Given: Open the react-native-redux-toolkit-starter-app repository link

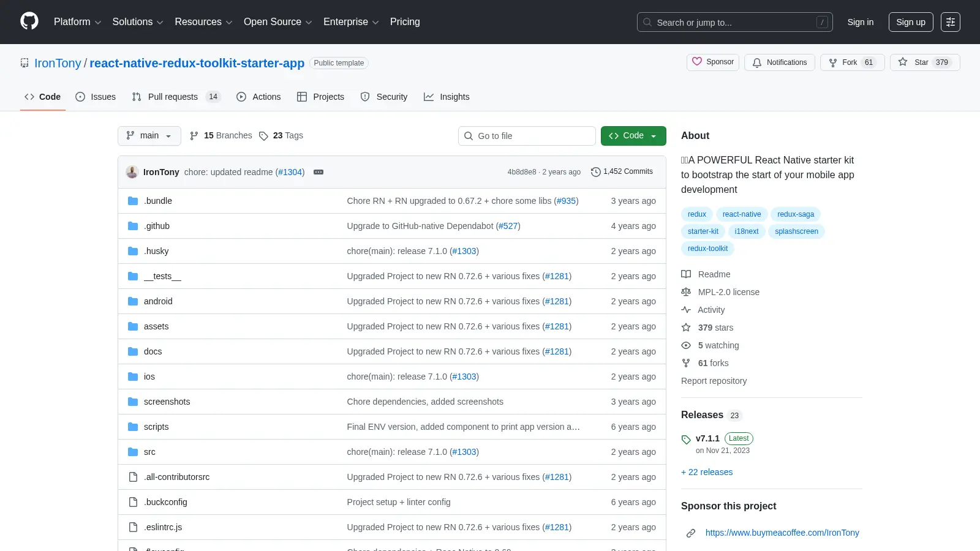Looking at the screenshot, I should pos(197,63).
